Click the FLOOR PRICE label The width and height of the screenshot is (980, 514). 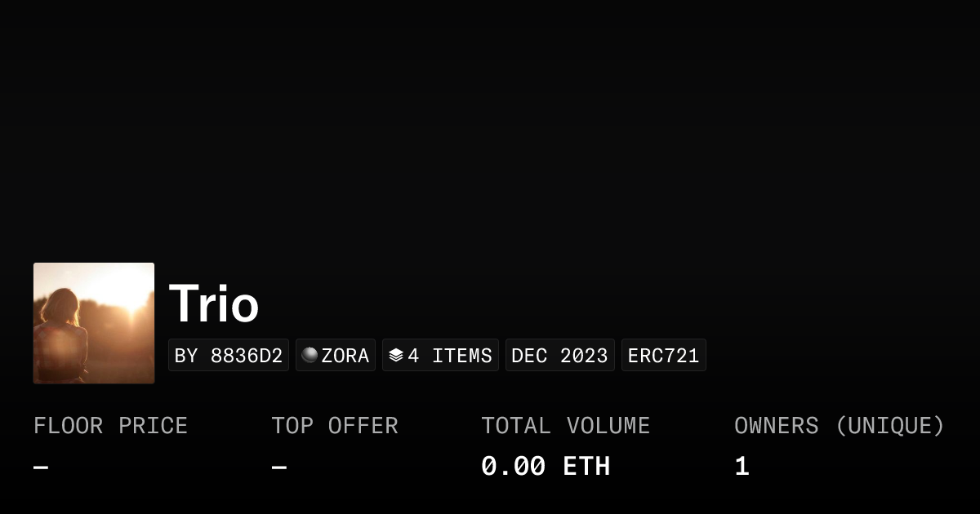[x=110, y=426]
